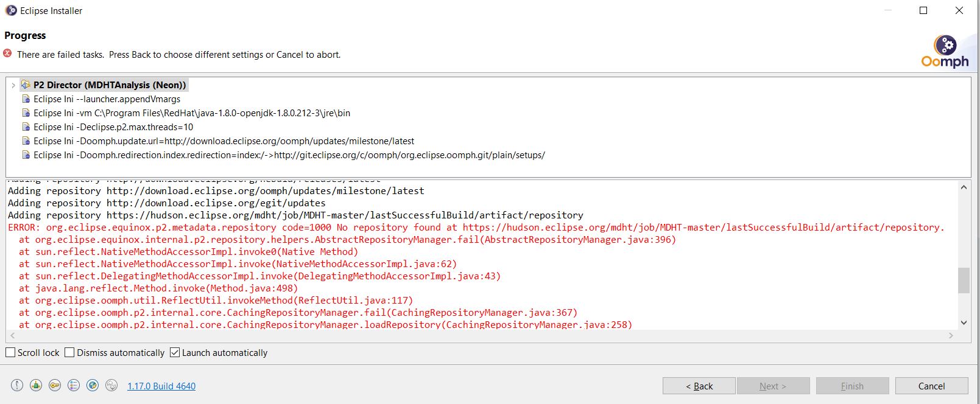Click the Eclipse Installer title bar icon

(x=10, y=10)
